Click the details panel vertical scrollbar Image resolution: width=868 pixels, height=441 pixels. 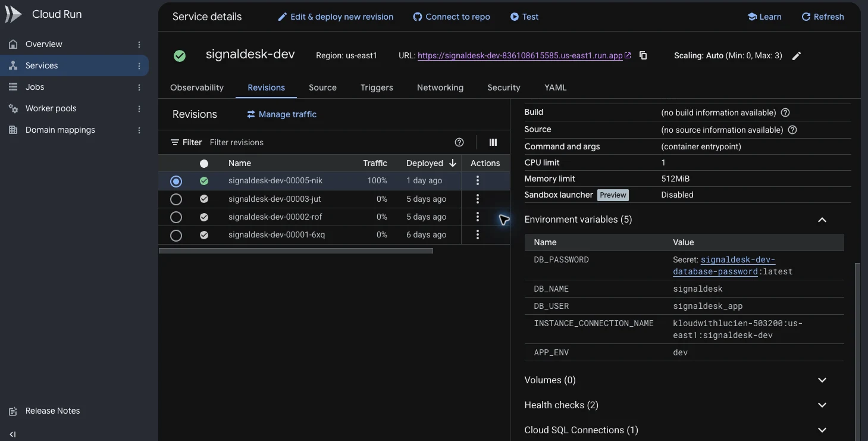(857, 351)
